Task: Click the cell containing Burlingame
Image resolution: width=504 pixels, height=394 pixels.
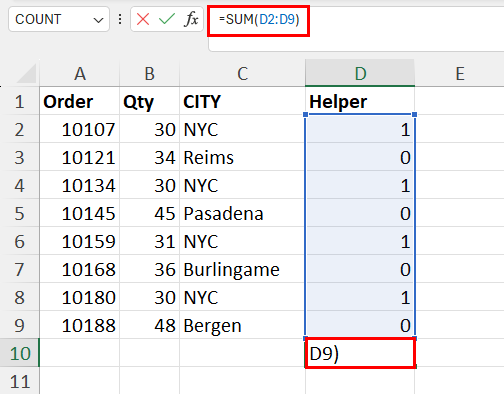Action: (242, 269)
